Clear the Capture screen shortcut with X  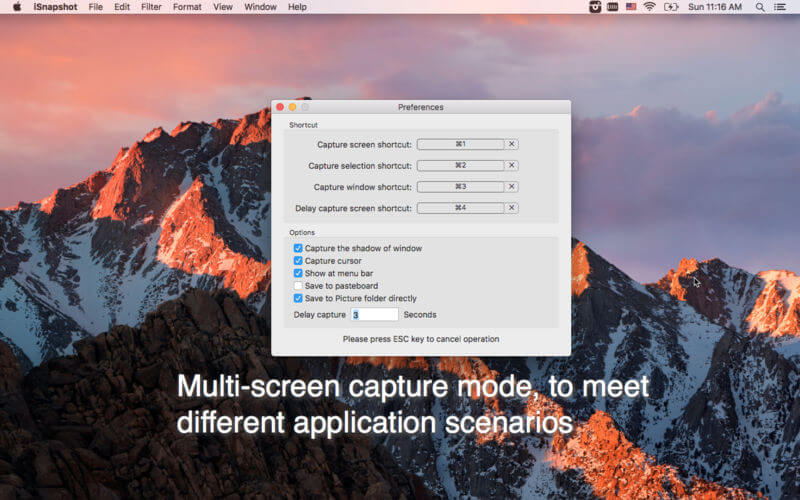pos(512,144)
